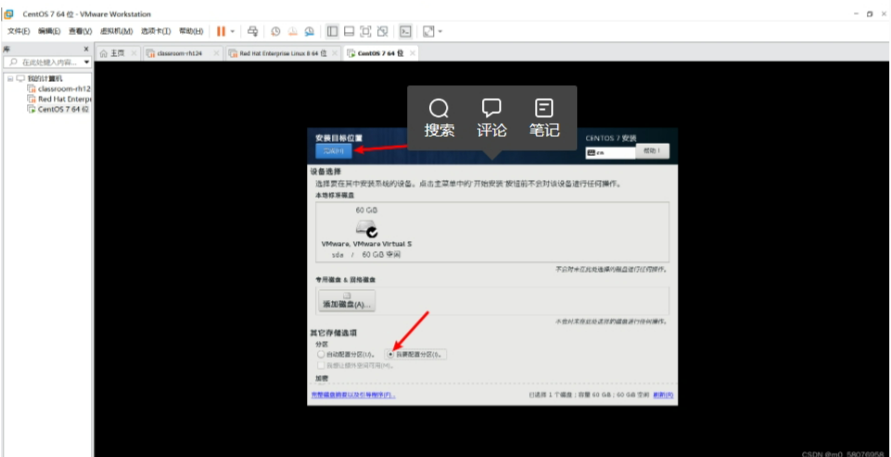Open the dropdown arrow beside the pause button
The height and width of the screenshot is (457, 891).
point(232,31)
